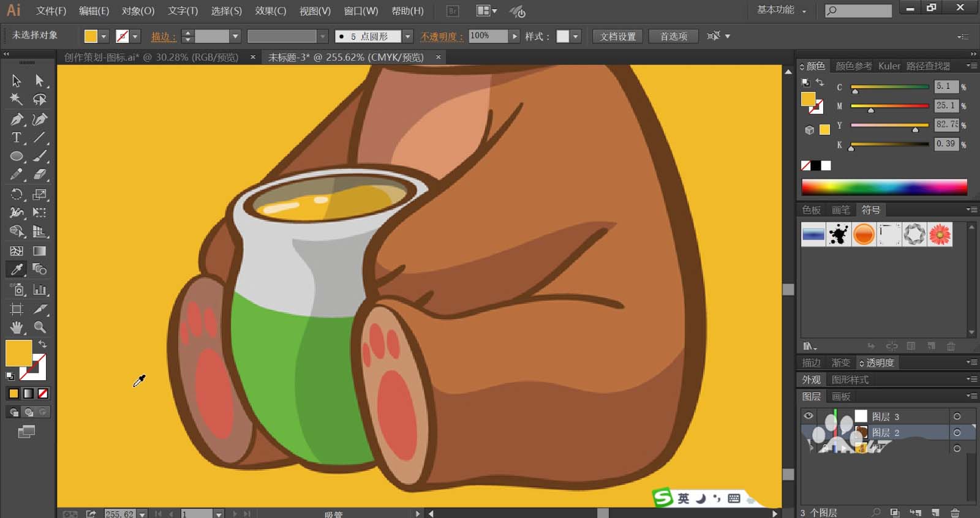Open the 效果(C) menu
Image resolution: width=980 pixels, height=518 pixels.
(x=271, y=11)
